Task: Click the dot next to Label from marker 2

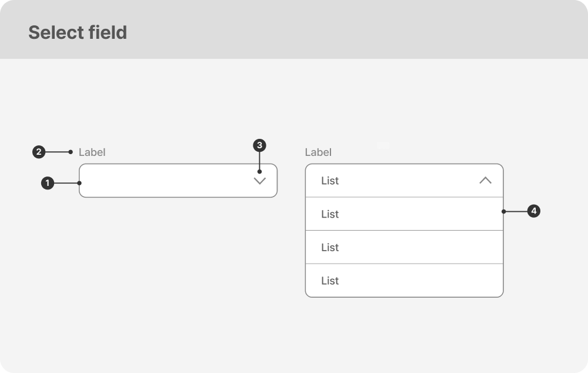Action: [71, 152]
